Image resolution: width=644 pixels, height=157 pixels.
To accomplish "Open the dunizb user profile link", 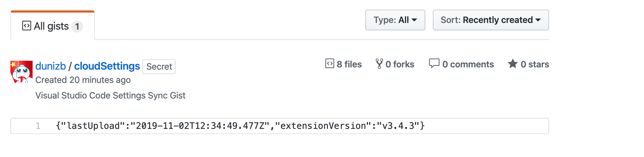I will click(x=50, y=66).
